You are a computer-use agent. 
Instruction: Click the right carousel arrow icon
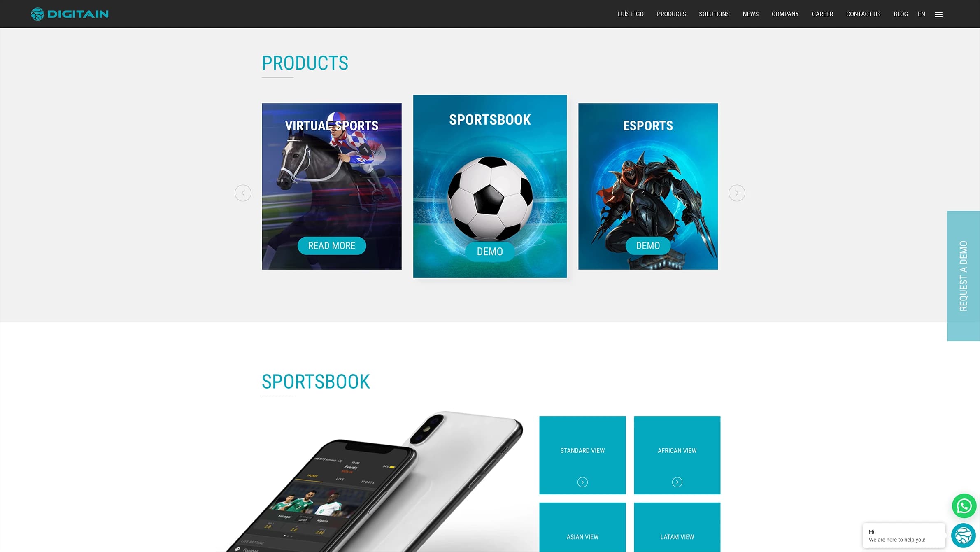tap(736, 193)
